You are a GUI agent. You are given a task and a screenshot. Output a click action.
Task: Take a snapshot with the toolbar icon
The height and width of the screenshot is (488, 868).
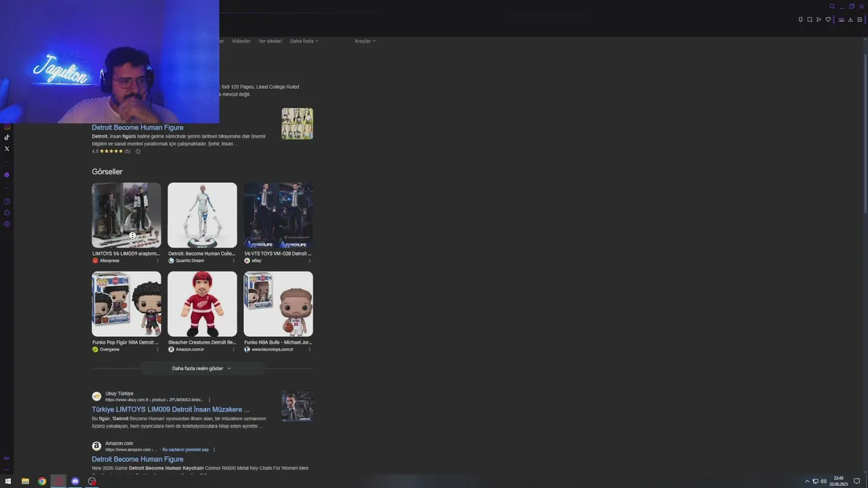pos(810,20)
